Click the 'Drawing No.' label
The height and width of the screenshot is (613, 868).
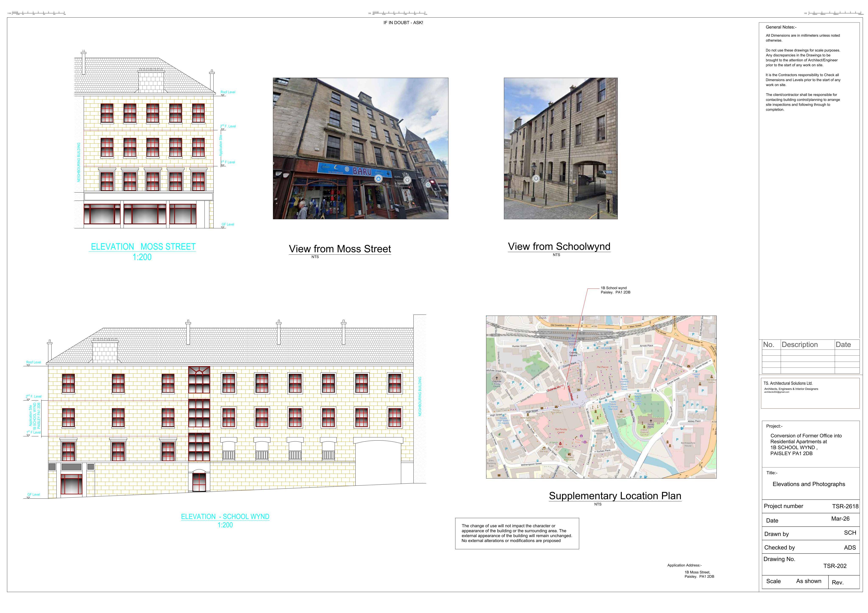click(x=779, y=559)
